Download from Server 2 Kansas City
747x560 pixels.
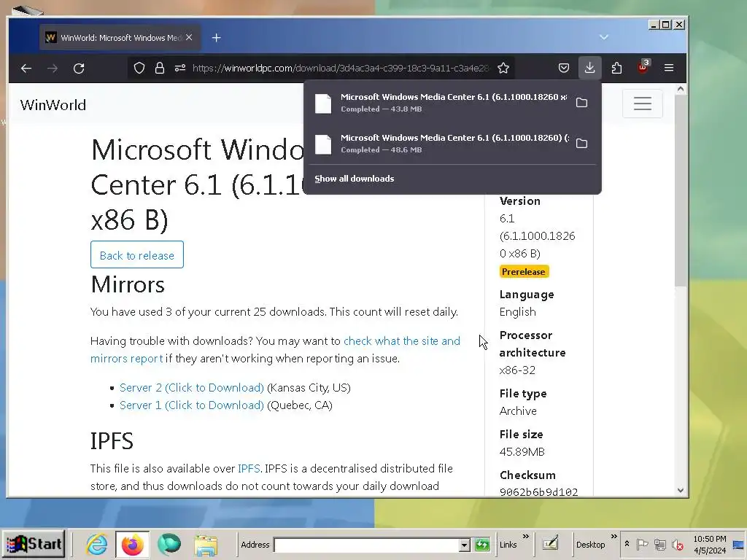192,388
